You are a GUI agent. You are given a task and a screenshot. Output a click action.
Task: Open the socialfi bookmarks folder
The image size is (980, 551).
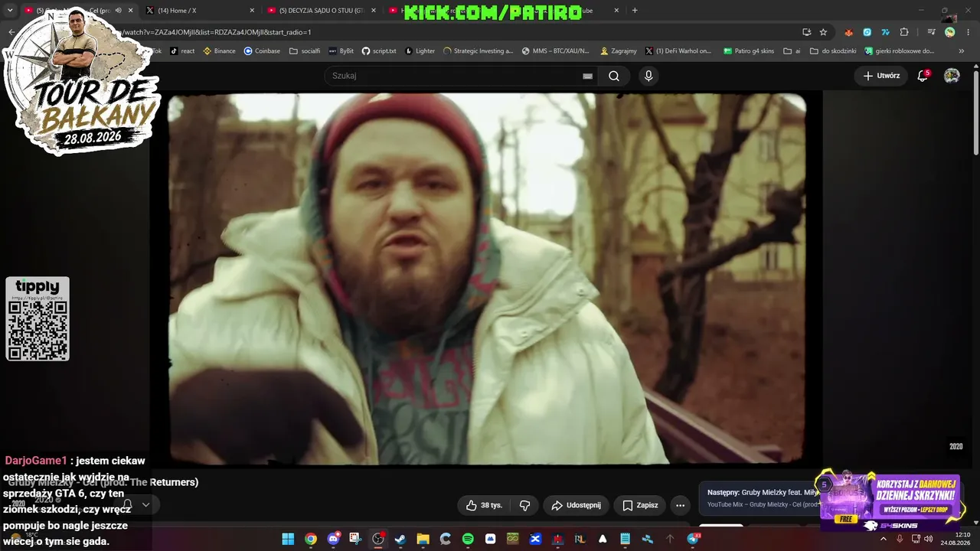305,51
